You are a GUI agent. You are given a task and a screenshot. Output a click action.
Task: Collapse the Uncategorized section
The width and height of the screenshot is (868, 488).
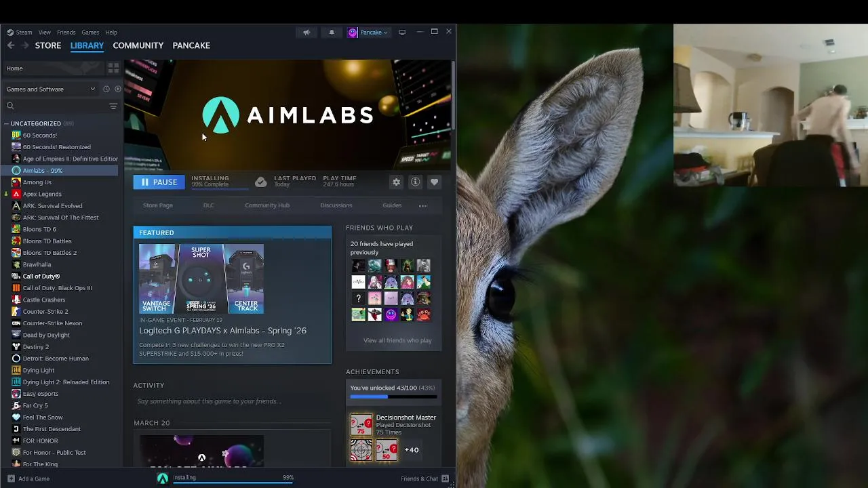6,123
